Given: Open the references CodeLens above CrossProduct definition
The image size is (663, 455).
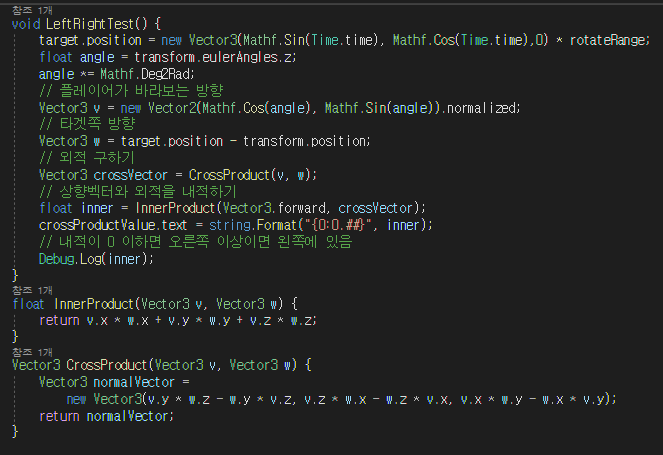Looking at the screenshot, I should (32, 352).
